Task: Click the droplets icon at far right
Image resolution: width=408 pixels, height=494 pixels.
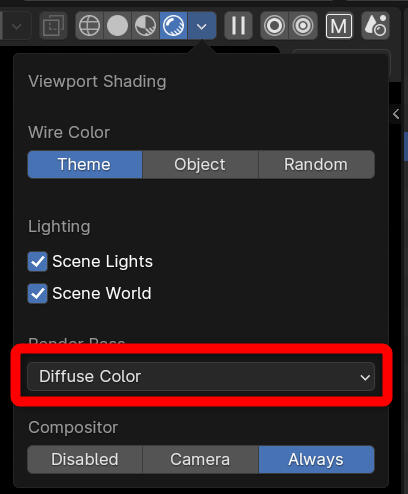Action: pyautogui.click(x=376, y=26)
